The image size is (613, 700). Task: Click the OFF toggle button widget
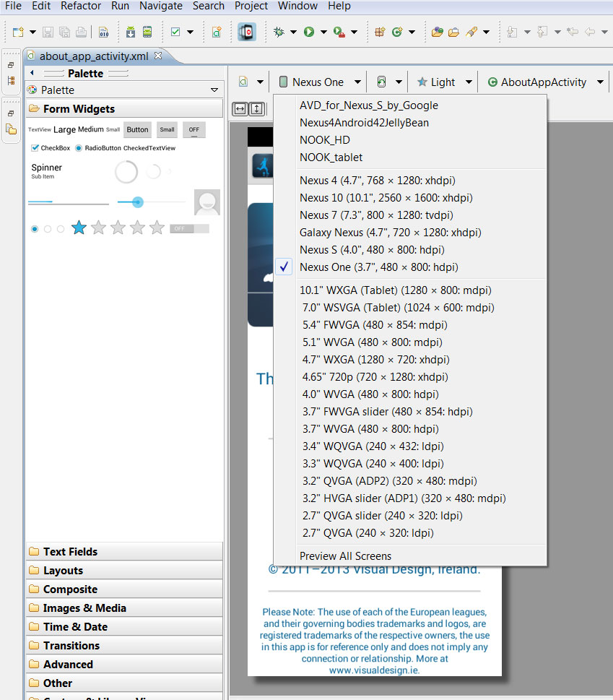click(194, 129)
